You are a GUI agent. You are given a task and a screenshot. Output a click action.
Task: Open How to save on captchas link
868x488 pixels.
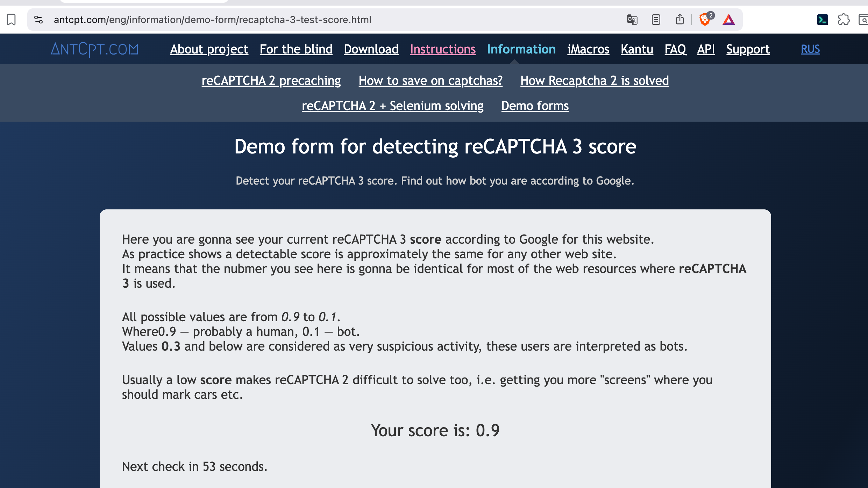[431, 81]
